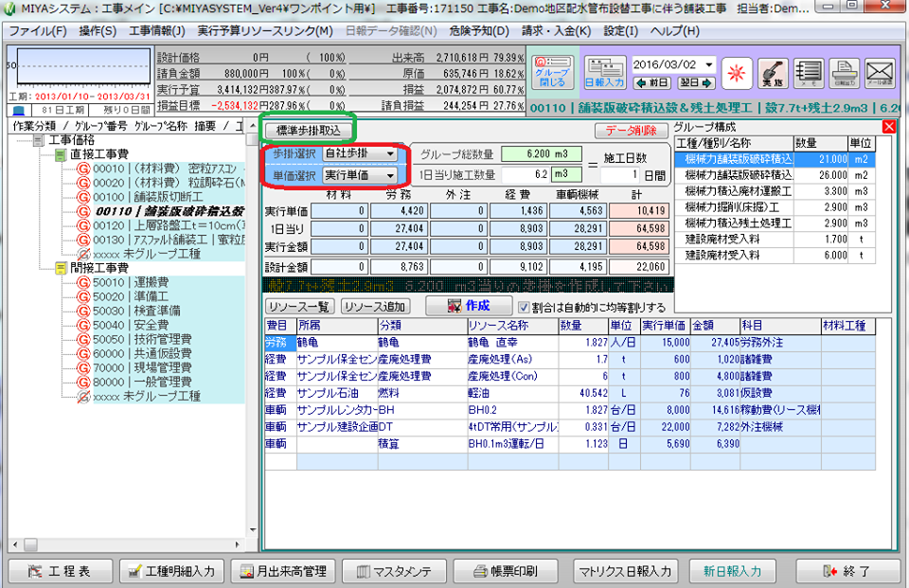909x588 pixels.
Task: Open the date picker dropdown 2016/03/02
Action: pyautogui.click(x=709, y=64)
